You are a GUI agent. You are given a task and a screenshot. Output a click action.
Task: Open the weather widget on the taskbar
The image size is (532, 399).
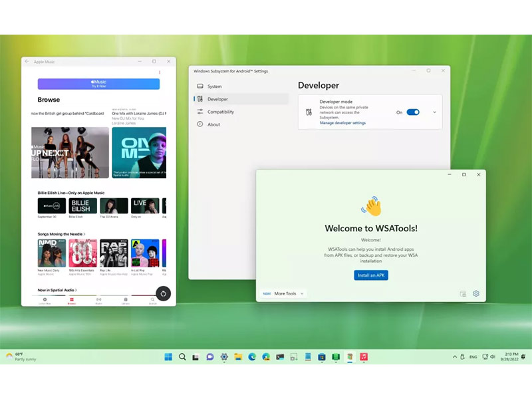[21, 356]
